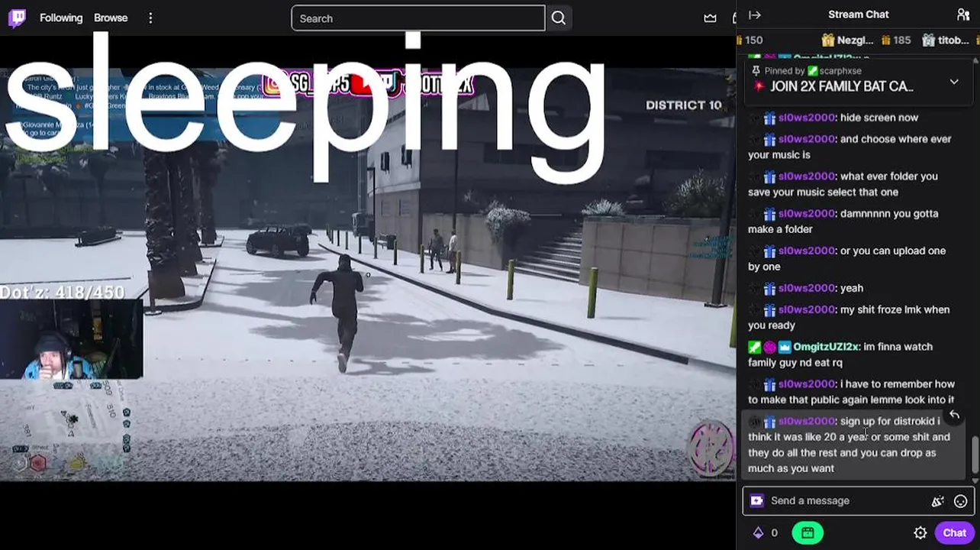Click the chat scrollbar thumb
The height and width of the screenshot is (550, 980).
[x=975, y=456]
